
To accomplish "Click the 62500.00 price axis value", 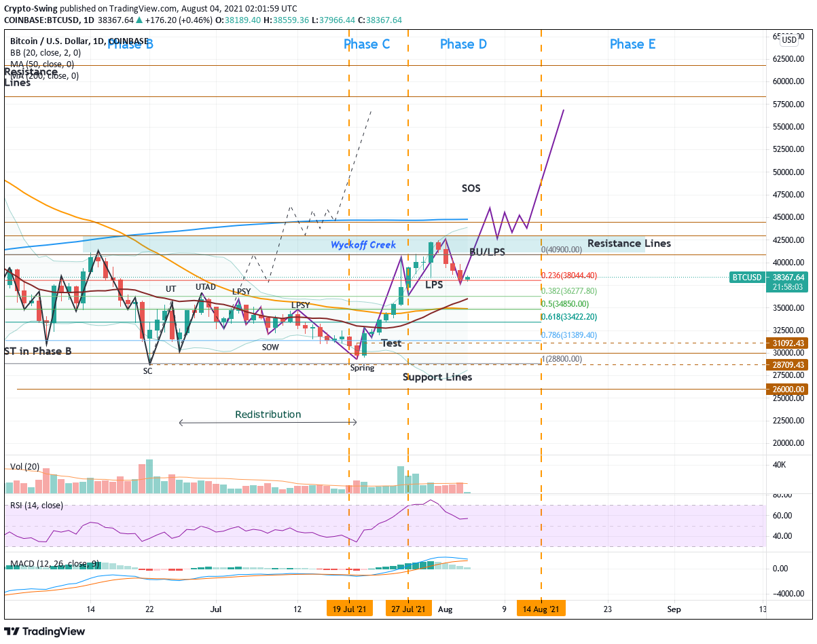I will pos(788,59).
